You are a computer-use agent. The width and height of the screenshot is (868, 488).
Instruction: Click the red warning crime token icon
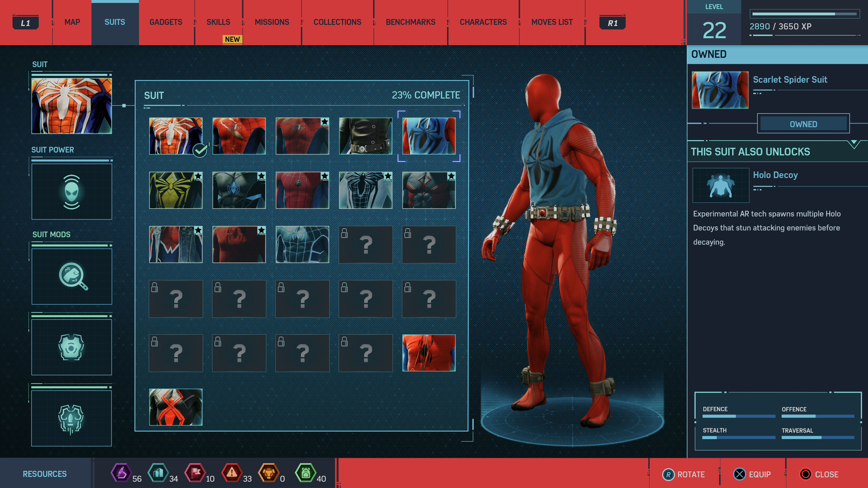tap(232, 473)
